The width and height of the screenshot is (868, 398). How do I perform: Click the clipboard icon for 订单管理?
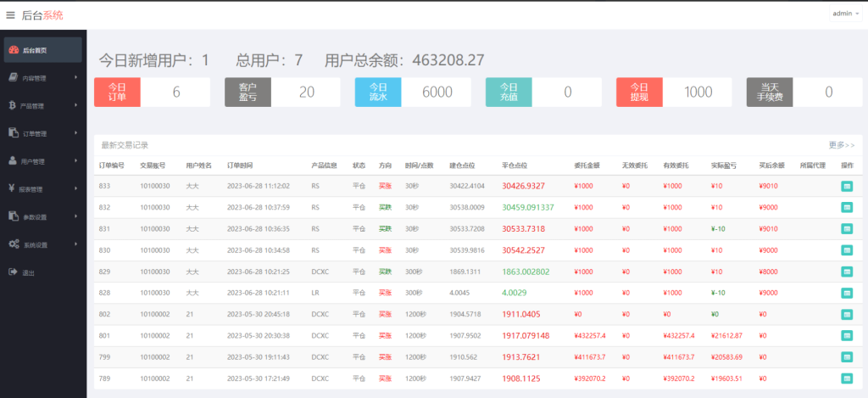(x=14, y=133)
